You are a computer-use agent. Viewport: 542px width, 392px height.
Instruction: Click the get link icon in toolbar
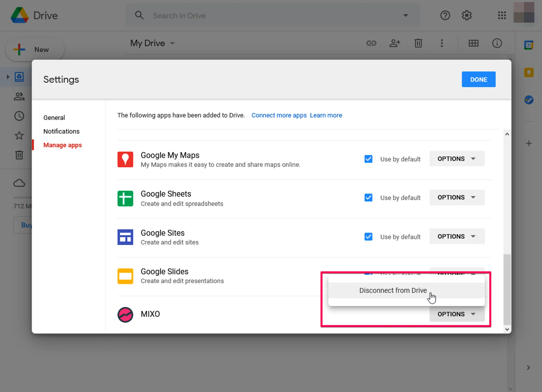[x=371, y=43]
